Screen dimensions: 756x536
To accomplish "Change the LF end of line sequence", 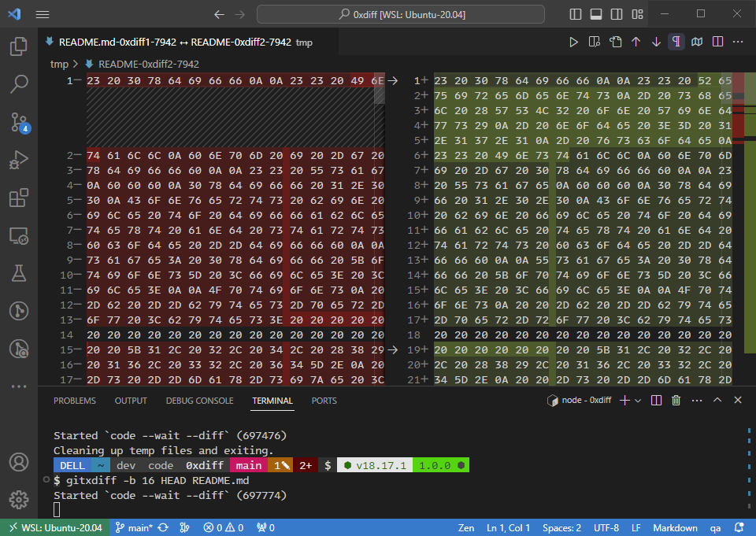I will (636, 528).
